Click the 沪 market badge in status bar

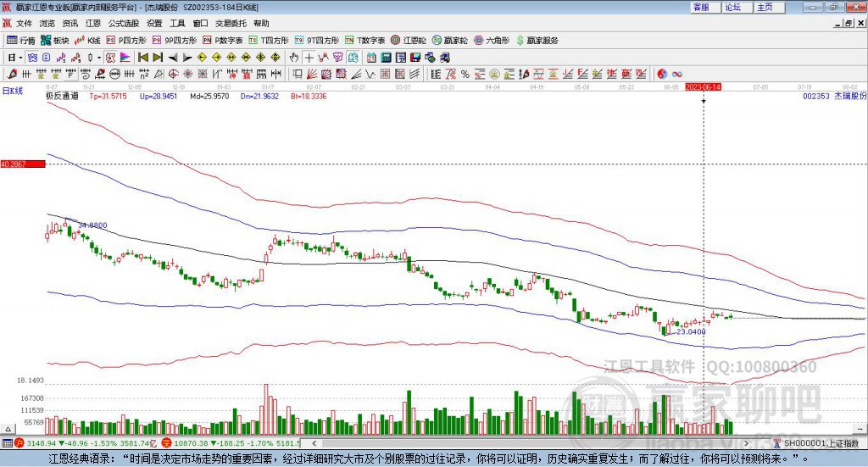coord(19,443)
